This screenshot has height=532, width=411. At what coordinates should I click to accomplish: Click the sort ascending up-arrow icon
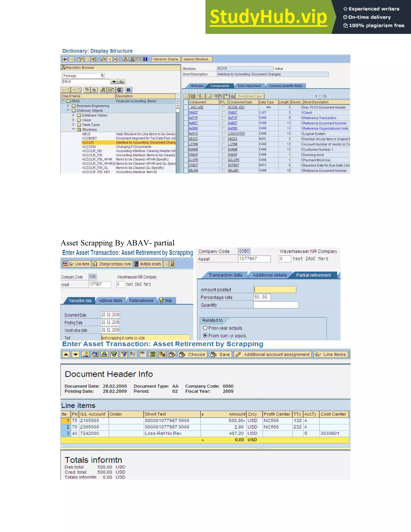[66, 354]
